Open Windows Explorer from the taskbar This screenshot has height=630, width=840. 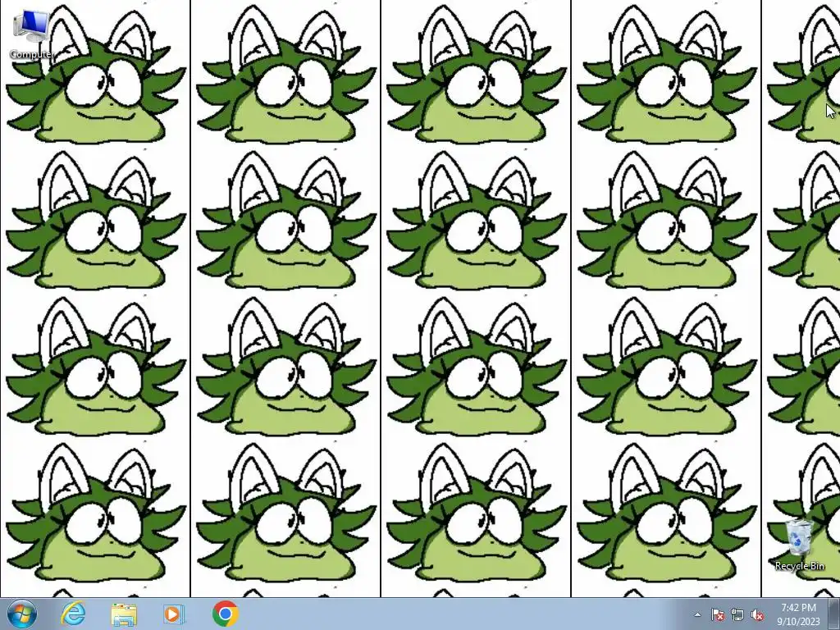124,614
